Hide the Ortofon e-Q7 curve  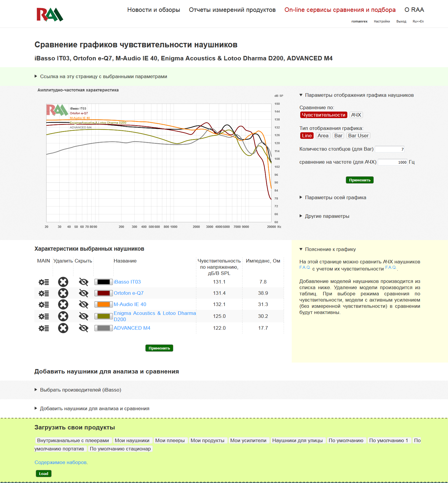(x=84, y=293)
